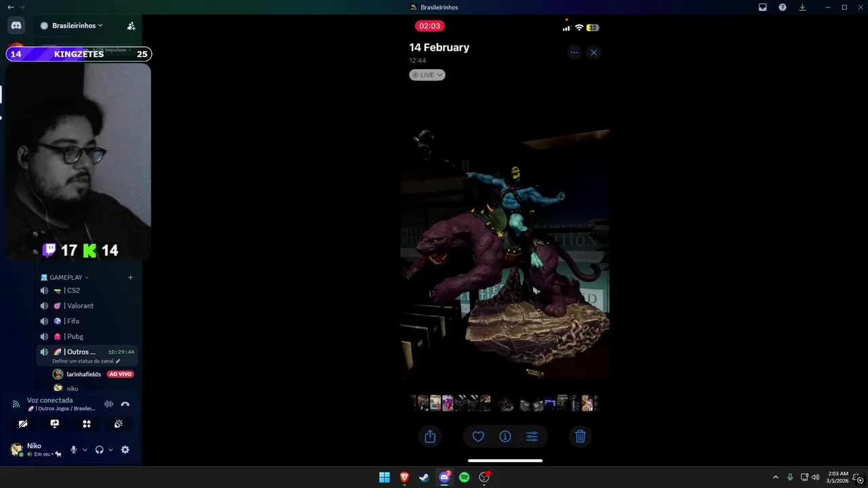Close the photo viewer with X
Viewport: 868px width, 488px height.
coord(594,52)
